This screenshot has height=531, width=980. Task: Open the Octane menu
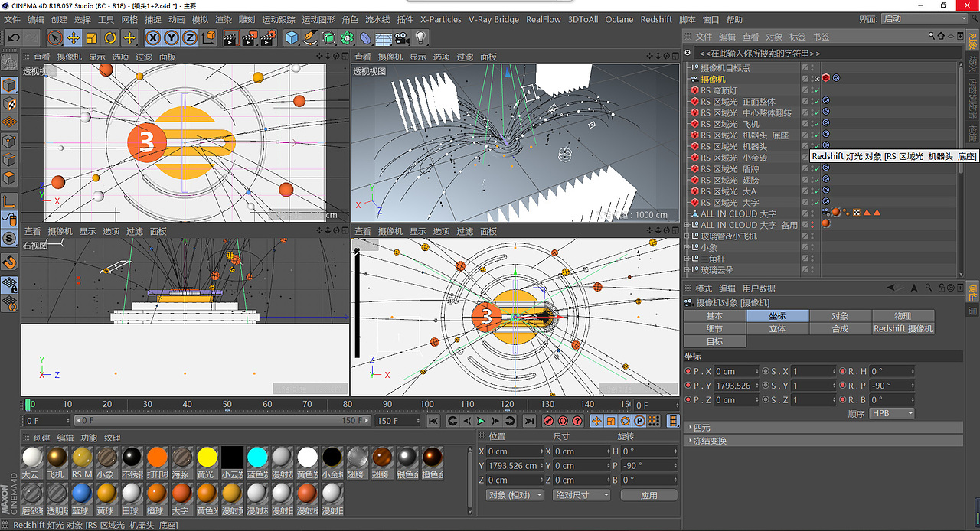[x=619, y=19]
